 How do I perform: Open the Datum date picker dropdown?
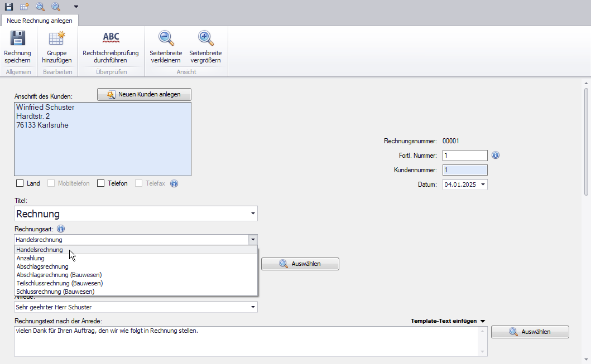pos(483,185)
